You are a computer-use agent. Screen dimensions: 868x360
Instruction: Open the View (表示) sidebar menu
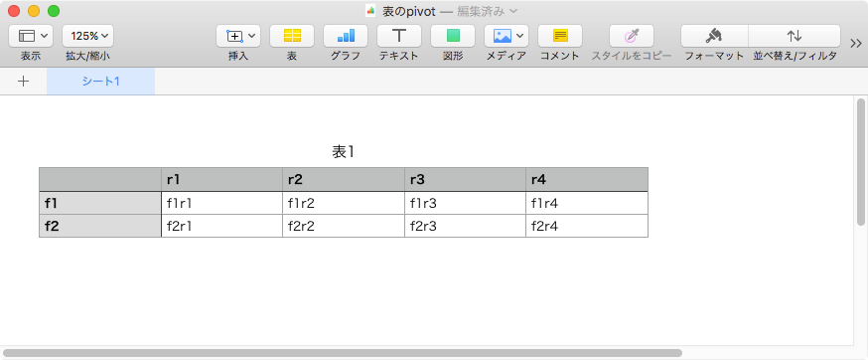(31, 36)
